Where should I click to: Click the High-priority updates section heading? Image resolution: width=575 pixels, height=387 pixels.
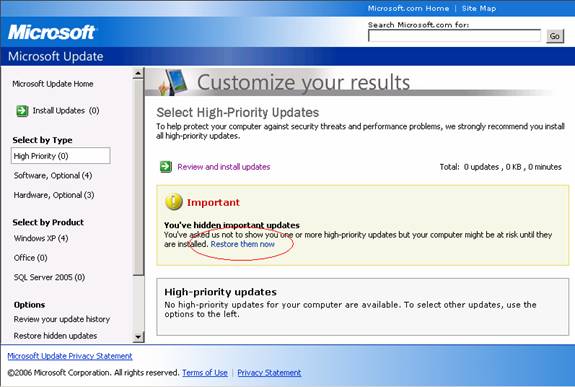point(220,292)
